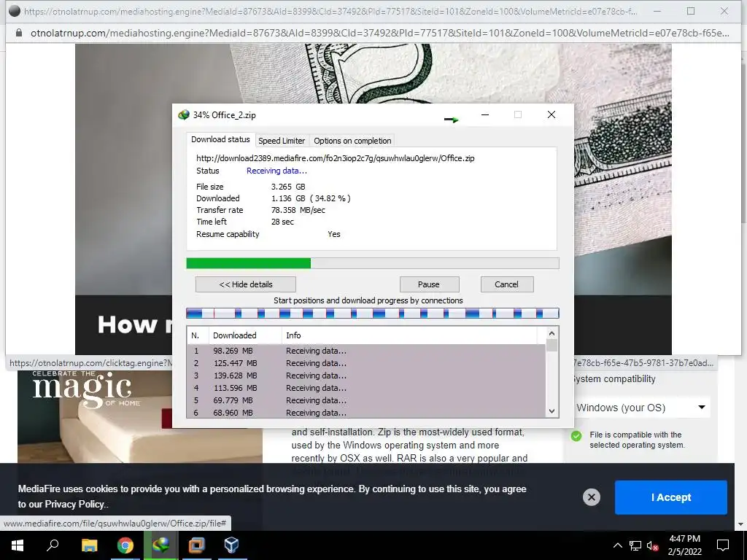747x560 pixels.
Task: Minimize the otnolatrnup popup browser window
Action: [x=657, y=11]
